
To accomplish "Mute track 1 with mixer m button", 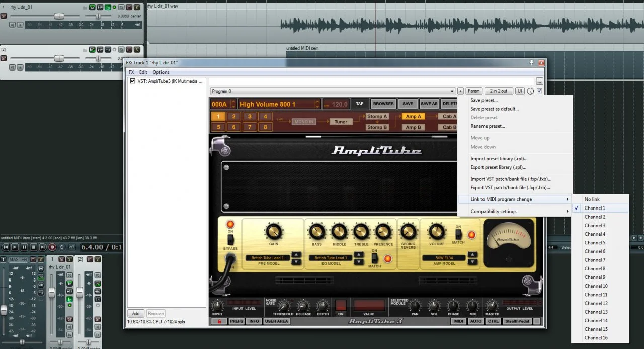I will coord(61,259).
